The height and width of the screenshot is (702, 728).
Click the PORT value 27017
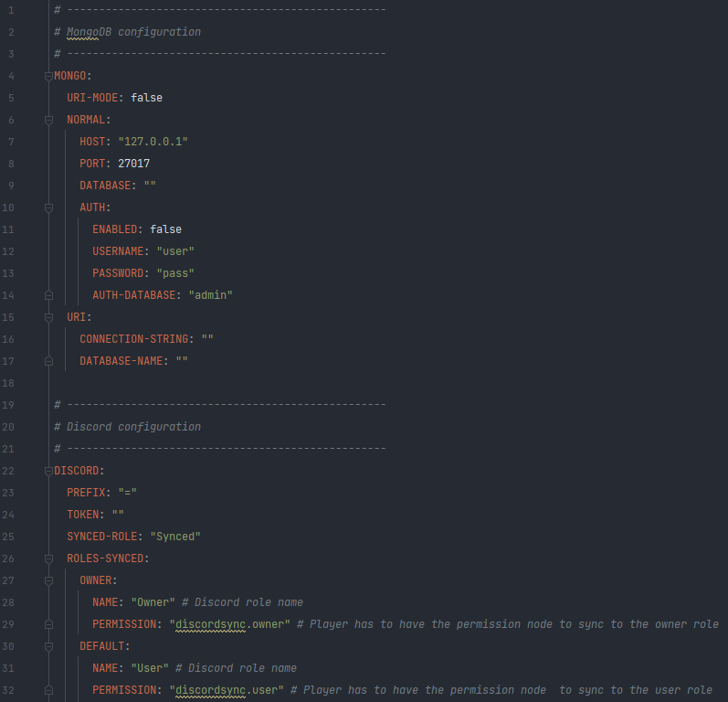point(133,164)
